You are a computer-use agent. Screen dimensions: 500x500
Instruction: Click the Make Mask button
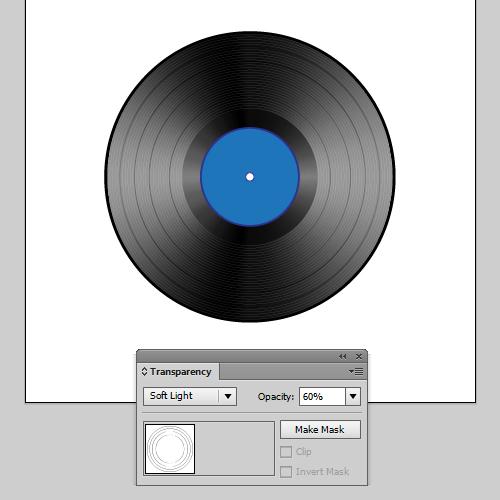point(320,429)
